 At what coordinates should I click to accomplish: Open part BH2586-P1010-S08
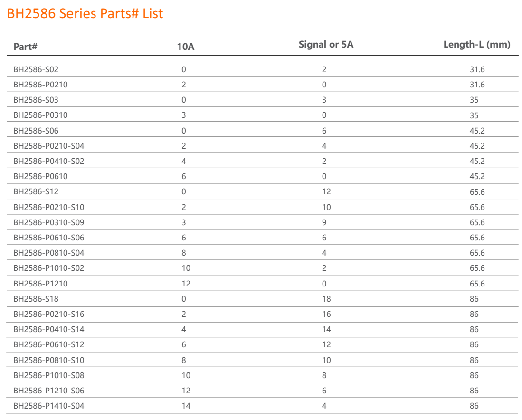49,375
